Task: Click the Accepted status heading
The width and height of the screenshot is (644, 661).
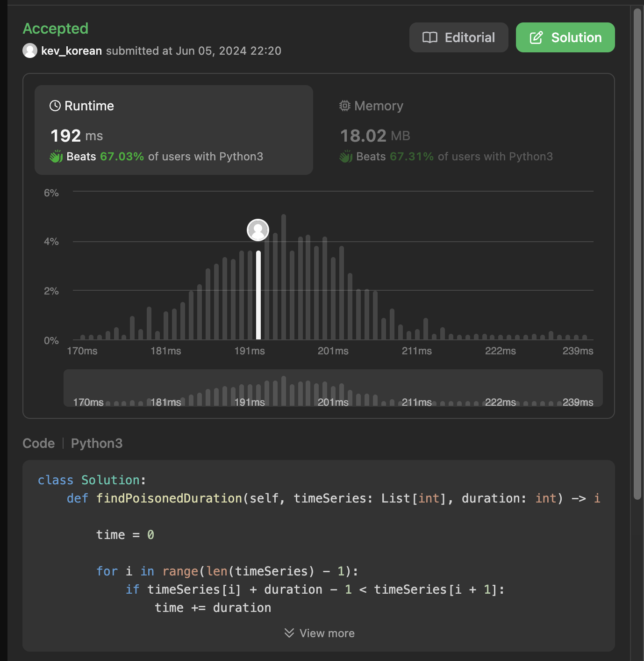Action: point(56,29)
